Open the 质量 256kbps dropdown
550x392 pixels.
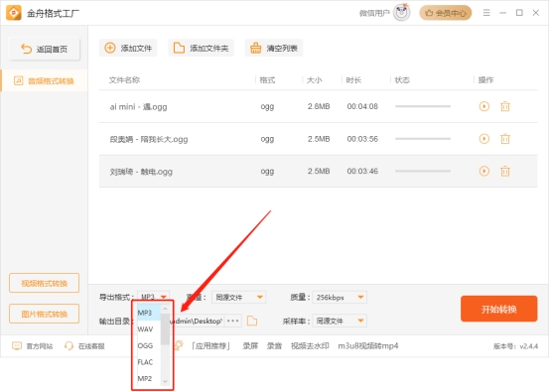tap(340, 298)
